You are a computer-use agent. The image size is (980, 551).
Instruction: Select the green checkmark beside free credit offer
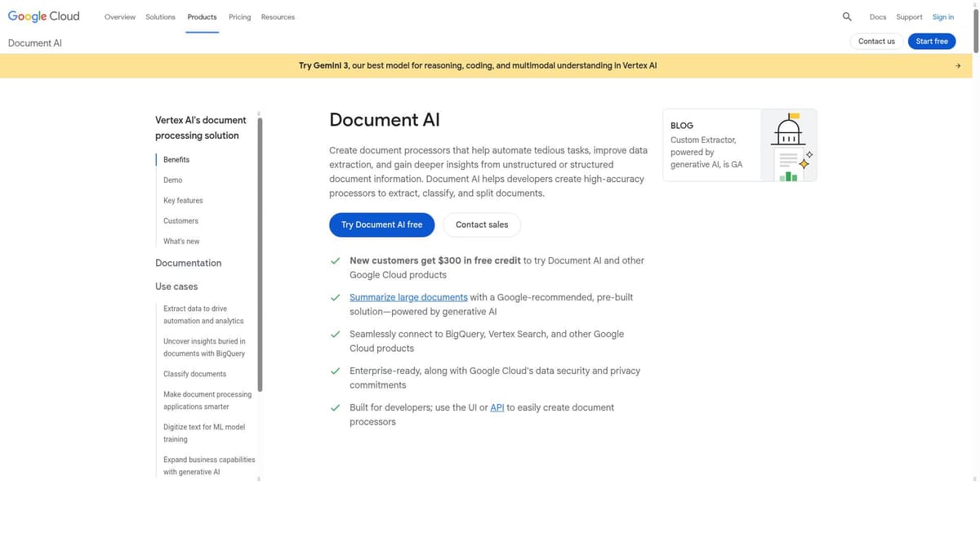(x=335, y=260)
